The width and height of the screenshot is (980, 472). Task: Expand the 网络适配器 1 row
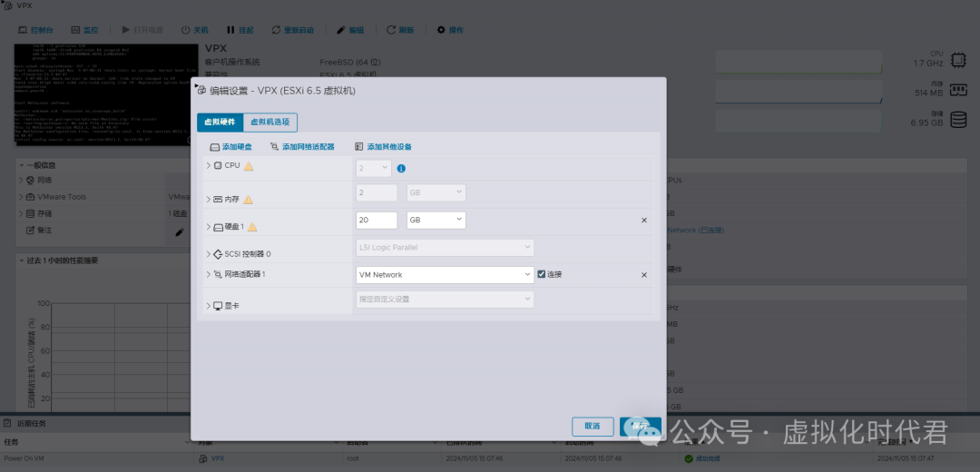point(209,274)
